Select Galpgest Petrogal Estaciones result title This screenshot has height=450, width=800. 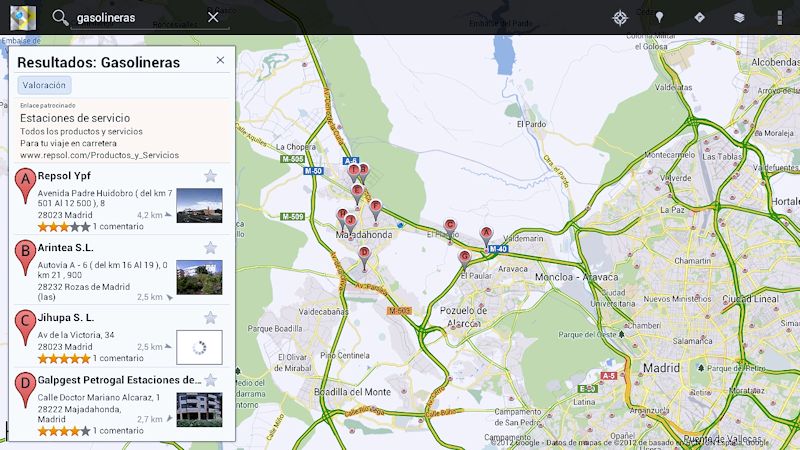pos(119,380)
